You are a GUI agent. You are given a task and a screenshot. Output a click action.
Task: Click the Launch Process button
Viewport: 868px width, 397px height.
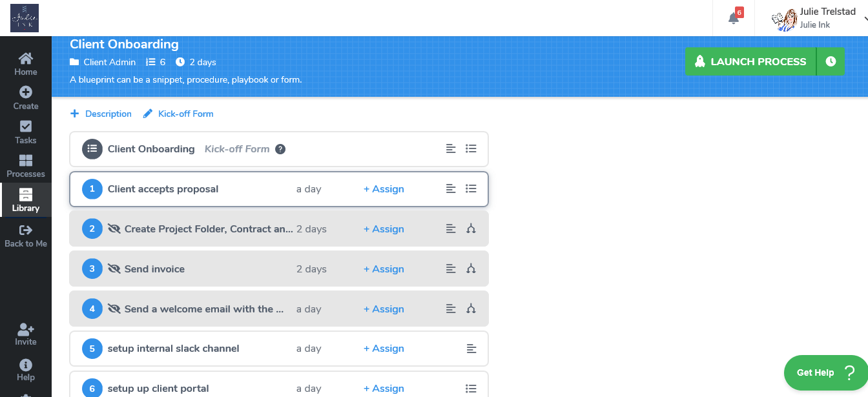click(x=750, y=62)
